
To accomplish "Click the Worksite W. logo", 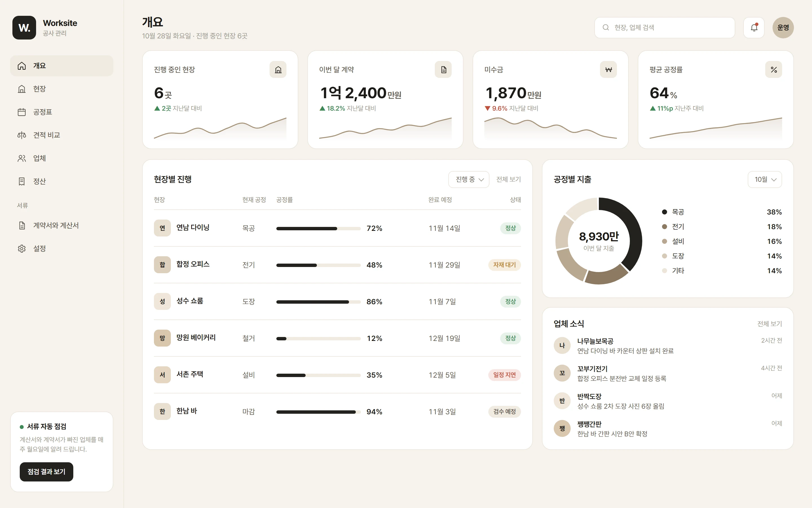I will tap(24, 28).
